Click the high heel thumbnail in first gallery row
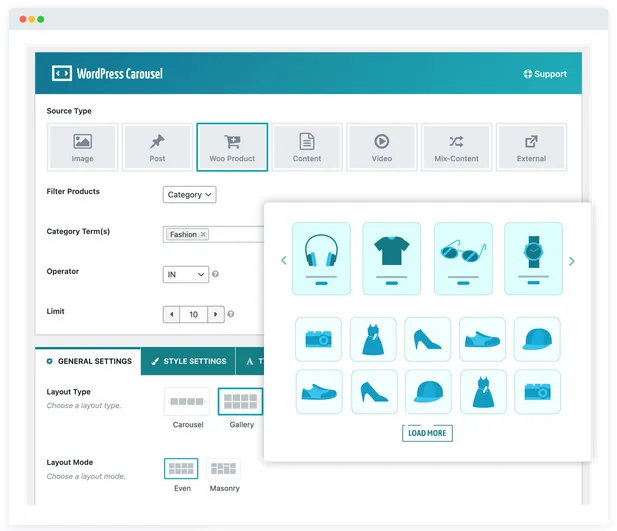The image size is (617, 531). pyautogui.click(x=428, y=339)
